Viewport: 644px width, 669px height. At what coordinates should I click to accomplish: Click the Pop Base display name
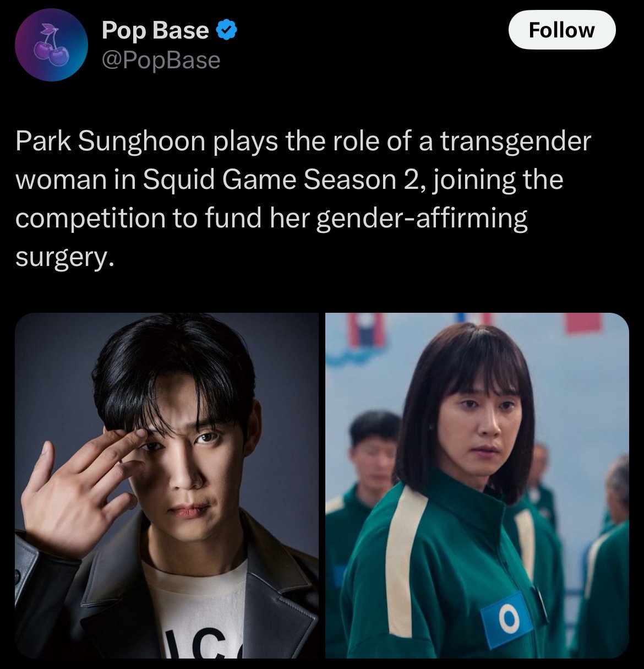[155, 31]
